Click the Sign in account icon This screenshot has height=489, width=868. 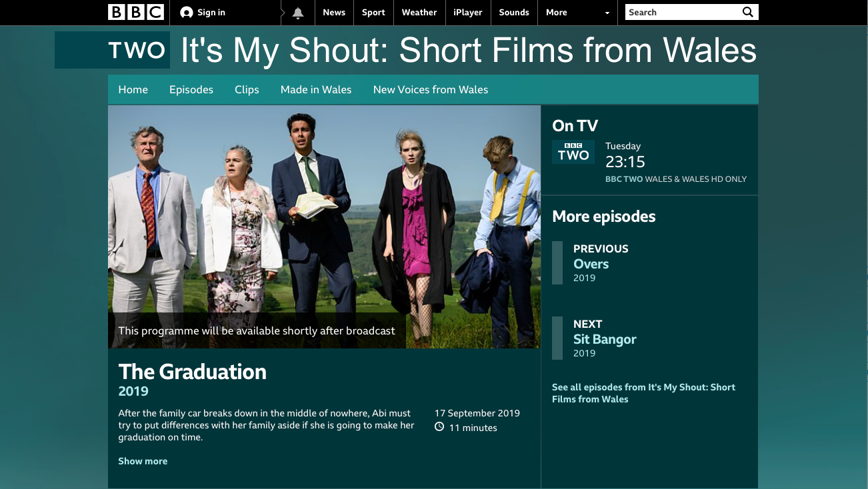187,13
